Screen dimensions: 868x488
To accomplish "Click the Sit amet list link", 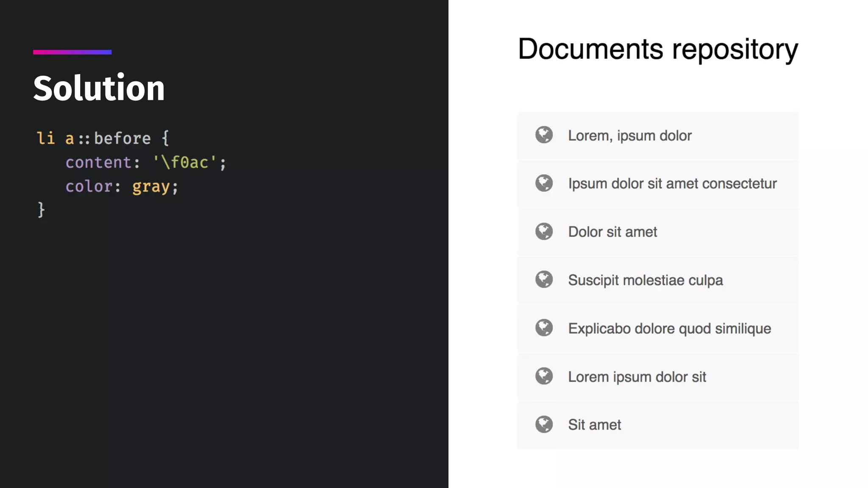I will pos(594,425).
